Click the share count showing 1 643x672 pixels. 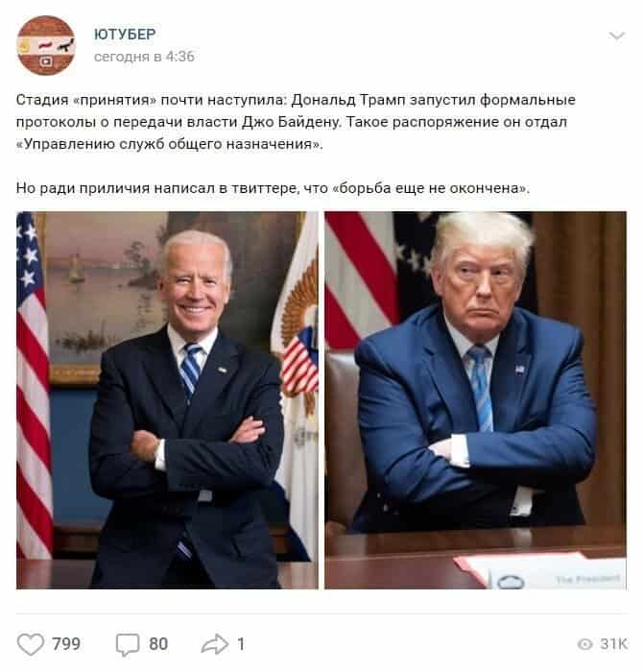[x=241, y=644]
